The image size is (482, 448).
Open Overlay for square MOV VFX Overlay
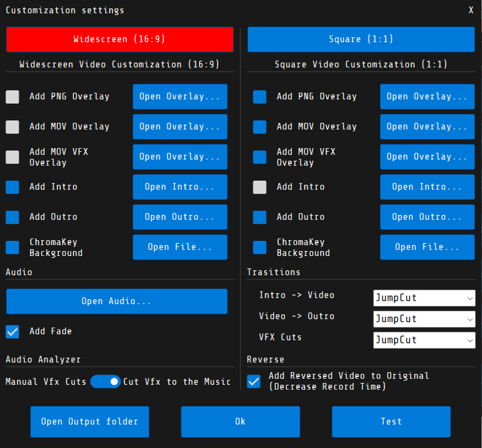coord(427,157)
